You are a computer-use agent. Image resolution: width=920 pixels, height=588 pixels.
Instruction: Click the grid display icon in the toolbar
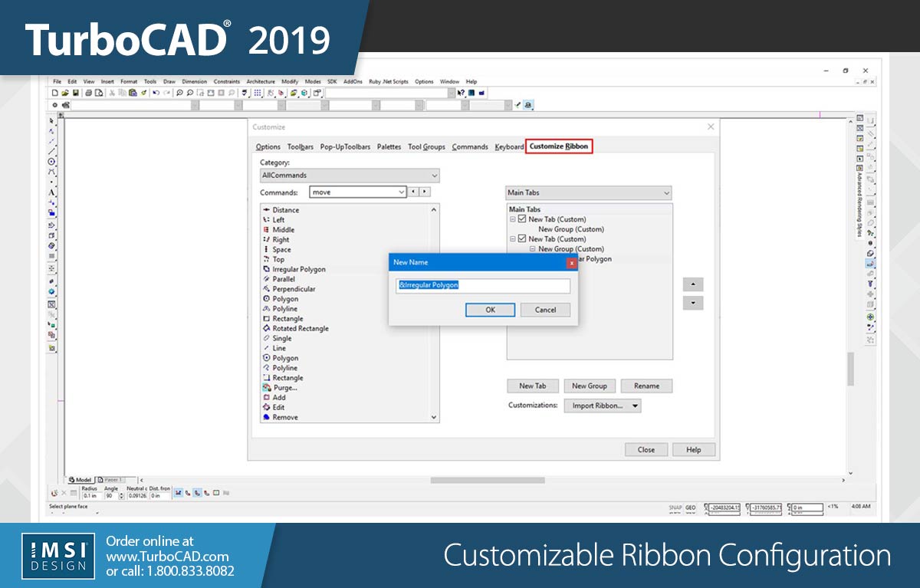tap(258, 93)
